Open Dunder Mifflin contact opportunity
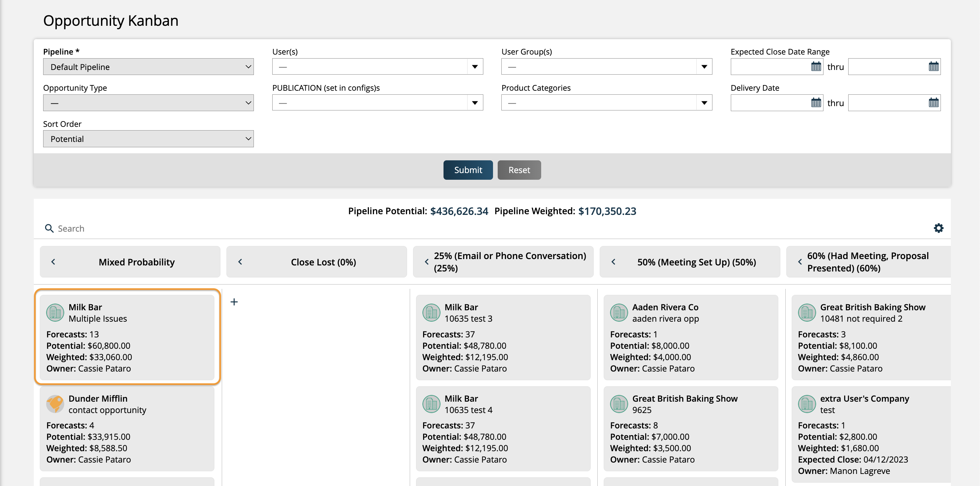This screenshot has width=980, height=486. (127, 428)
